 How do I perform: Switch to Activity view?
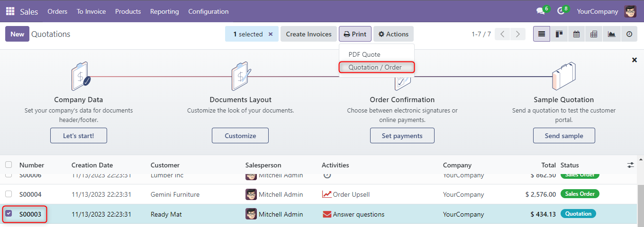click(x=629, y=34)
